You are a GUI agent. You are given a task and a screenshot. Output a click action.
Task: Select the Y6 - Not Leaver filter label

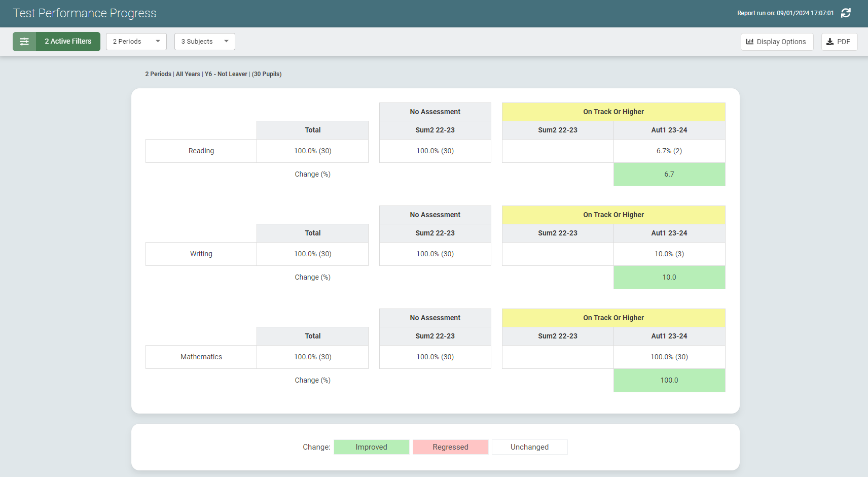tap(226, 74)
